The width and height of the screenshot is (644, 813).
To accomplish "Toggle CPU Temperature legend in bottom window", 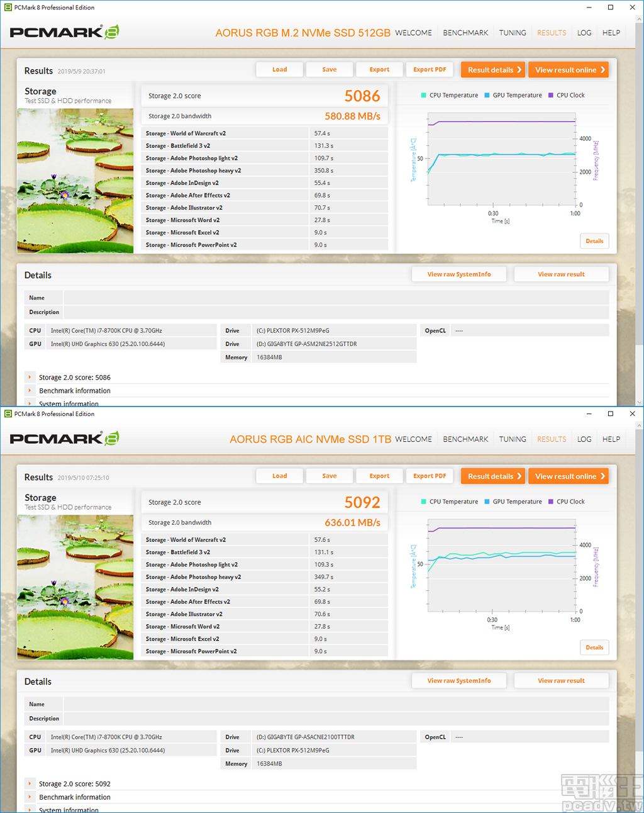I will (x=449, y=502).
